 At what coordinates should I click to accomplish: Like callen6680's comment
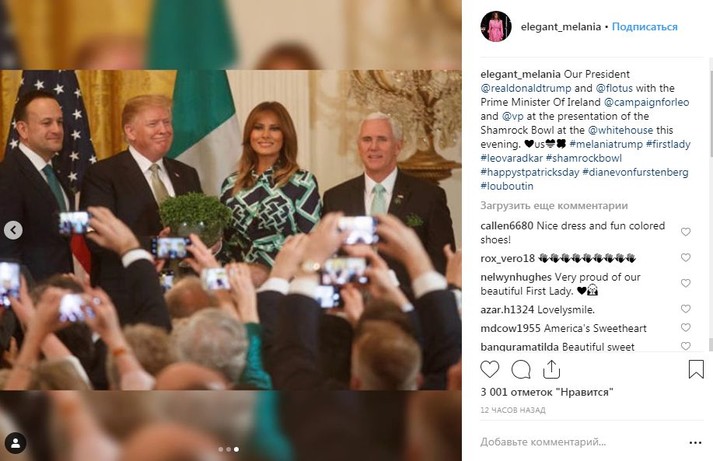tap(686, 232)
